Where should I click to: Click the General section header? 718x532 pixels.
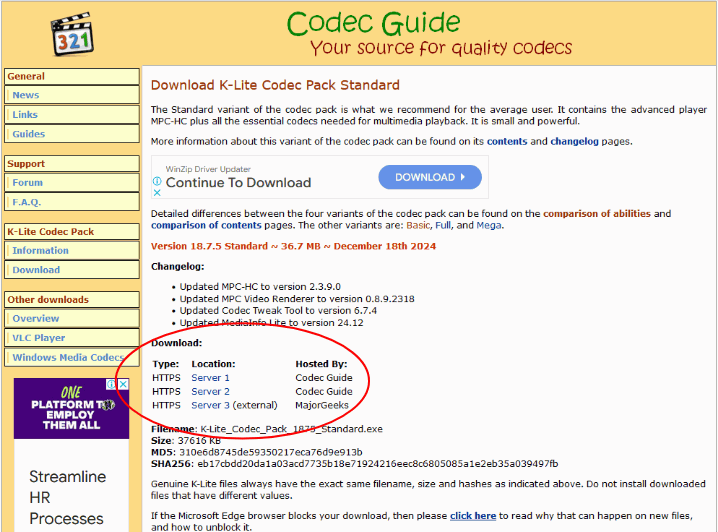(x=72, y=76)
